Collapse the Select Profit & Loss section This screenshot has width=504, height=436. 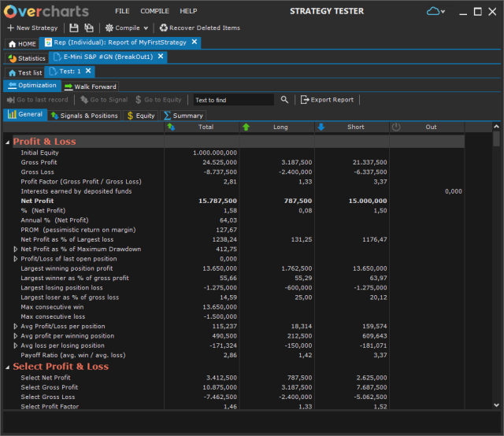click(7, 367)
